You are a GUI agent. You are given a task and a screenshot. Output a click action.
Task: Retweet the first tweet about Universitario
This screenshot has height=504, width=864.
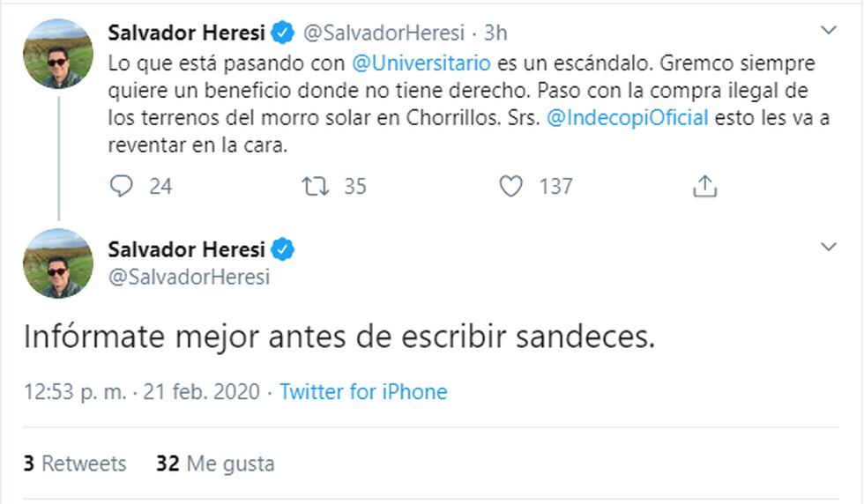click(313, 186)
